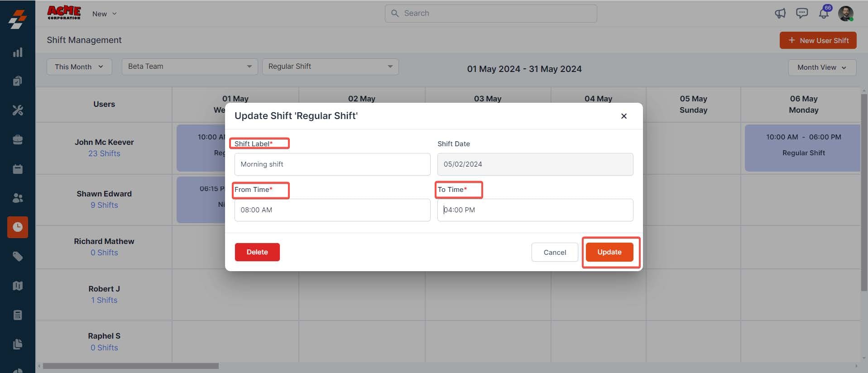The width and height of the screenshot is (868, 373).
Task: Click the 01 May 2024 - 31 May 2024 range
Action: 524,69
